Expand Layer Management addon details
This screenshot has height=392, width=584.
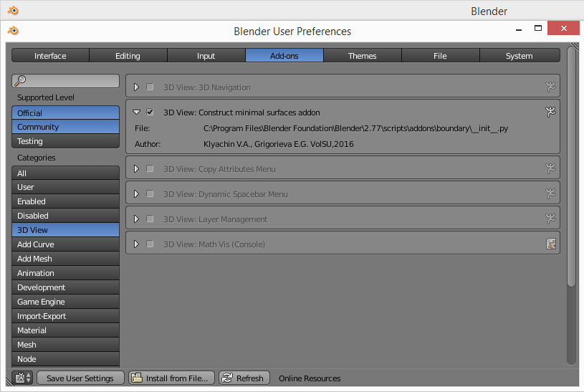click(x=136, y=219)
